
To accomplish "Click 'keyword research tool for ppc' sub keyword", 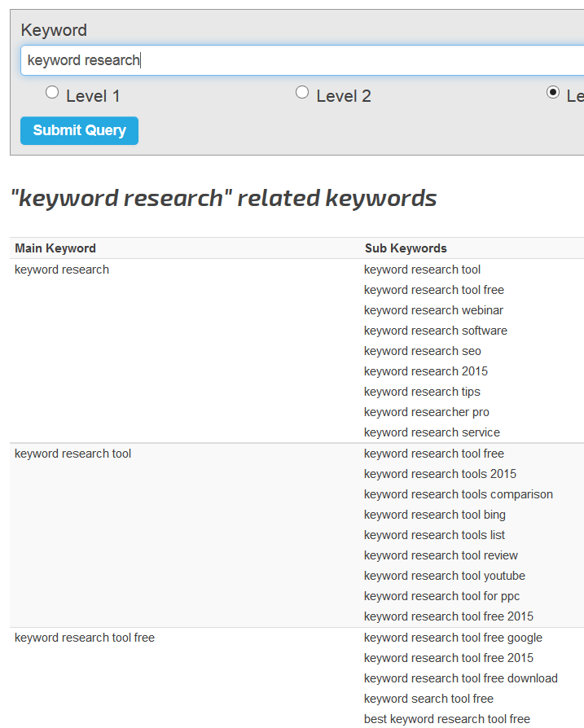I will click(441, 597).
